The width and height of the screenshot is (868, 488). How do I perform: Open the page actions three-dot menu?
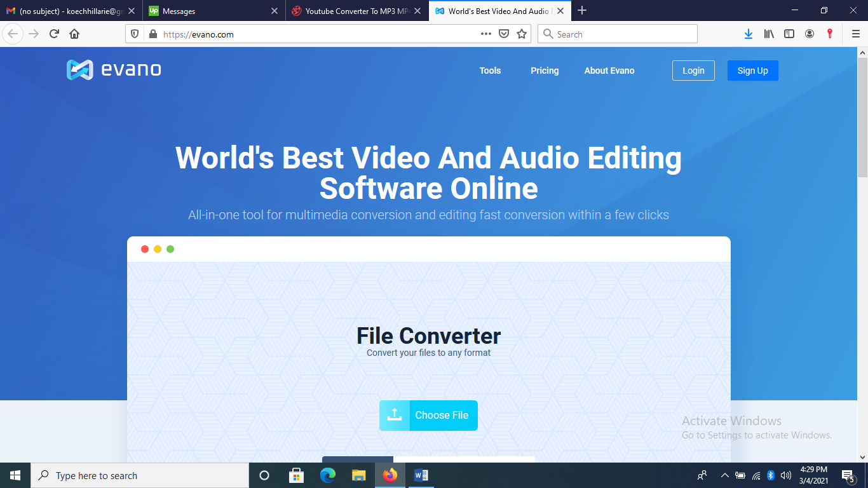(x=486, y=34)
